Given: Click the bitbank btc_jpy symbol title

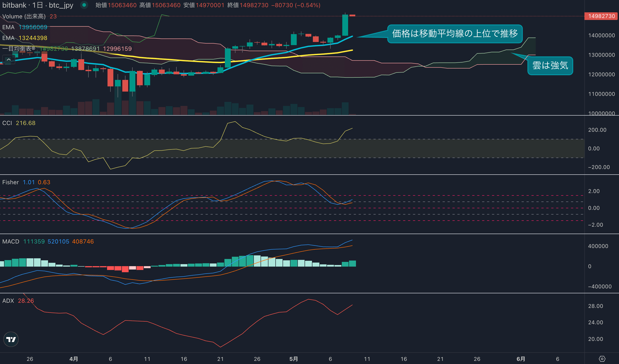Looking at the screenshot, I should click(37, 5).
